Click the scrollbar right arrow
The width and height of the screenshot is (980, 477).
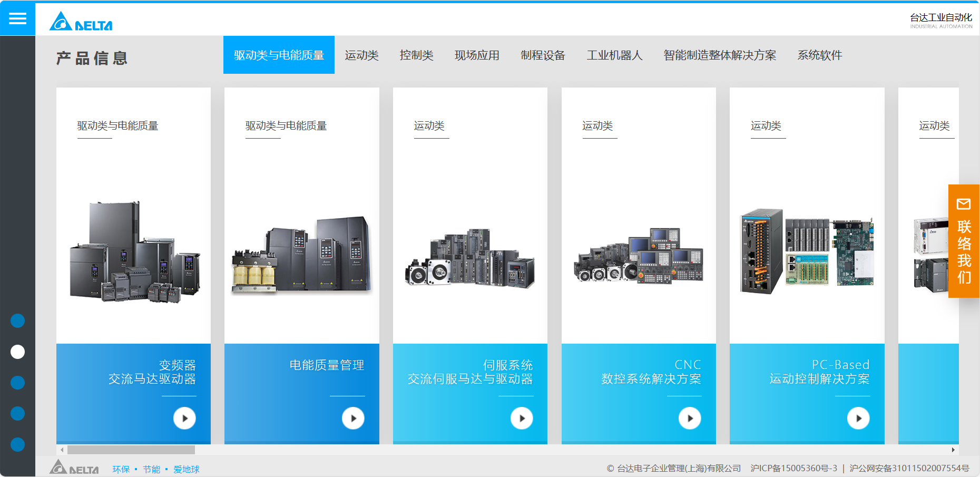[x=953, y=450]
